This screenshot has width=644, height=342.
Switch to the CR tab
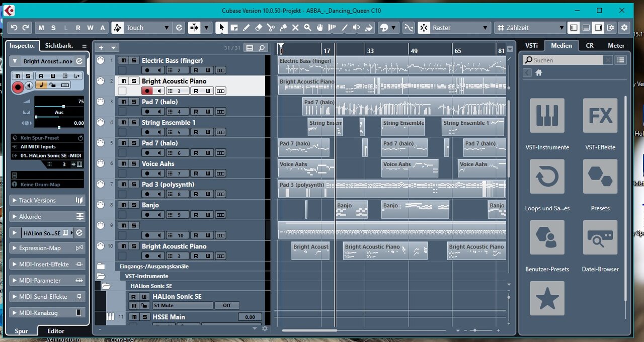click(x=590, y=45)
